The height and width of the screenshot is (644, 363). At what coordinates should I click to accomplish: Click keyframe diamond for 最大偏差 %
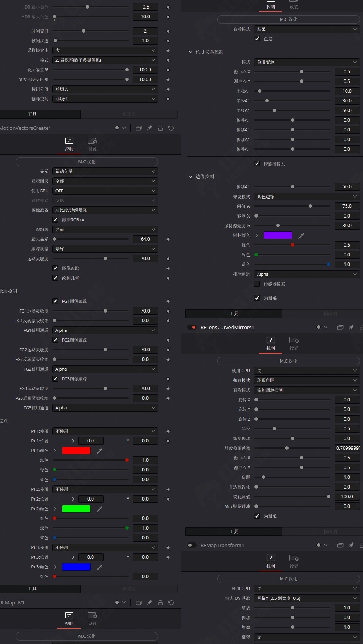168,70
